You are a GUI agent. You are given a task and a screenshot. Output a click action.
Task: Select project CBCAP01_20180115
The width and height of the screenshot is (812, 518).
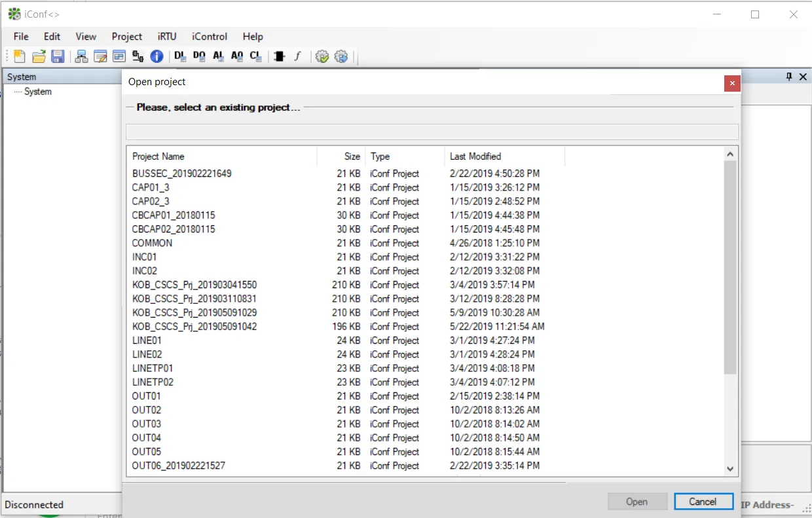(x=174, y=215)
